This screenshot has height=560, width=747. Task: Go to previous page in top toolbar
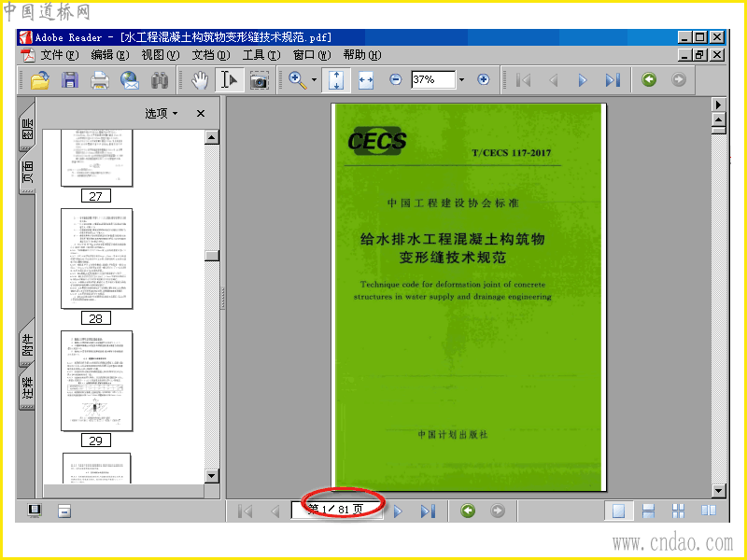(x=553, y=79)
